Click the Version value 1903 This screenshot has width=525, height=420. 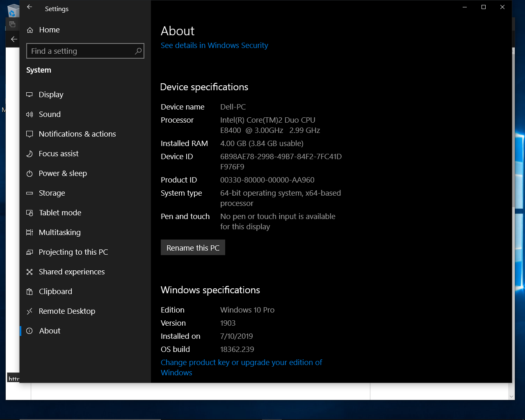(x=228, y=323)
